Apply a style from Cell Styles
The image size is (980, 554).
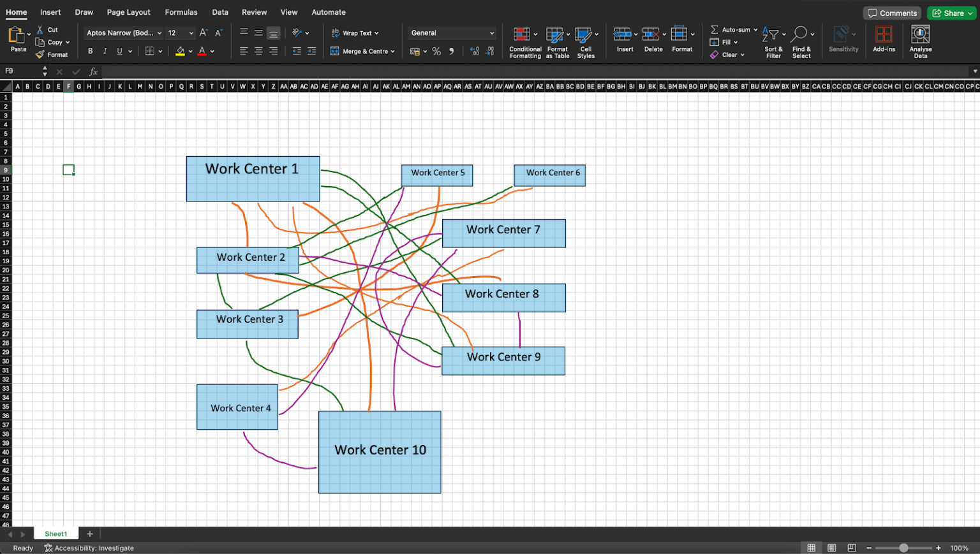(x=585, y=42)
